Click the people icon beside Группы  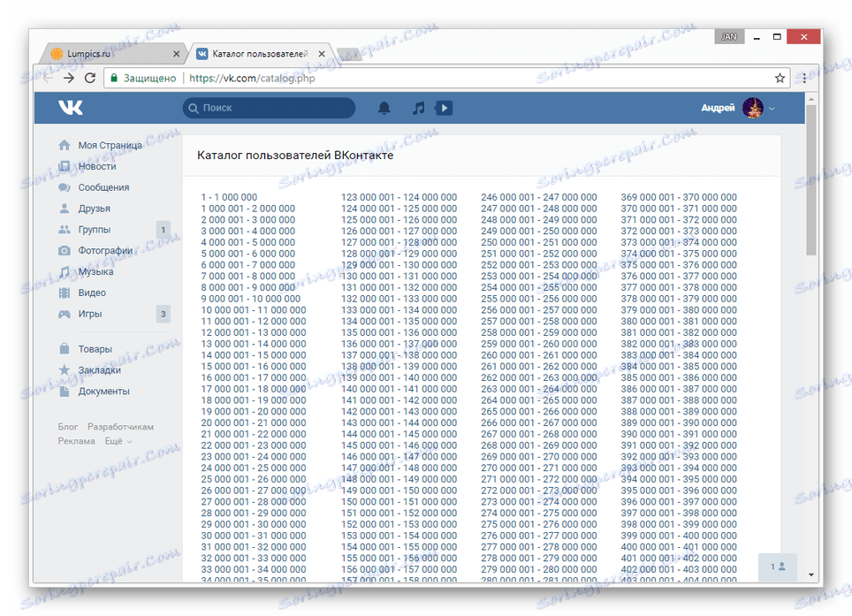coord(65,229)
